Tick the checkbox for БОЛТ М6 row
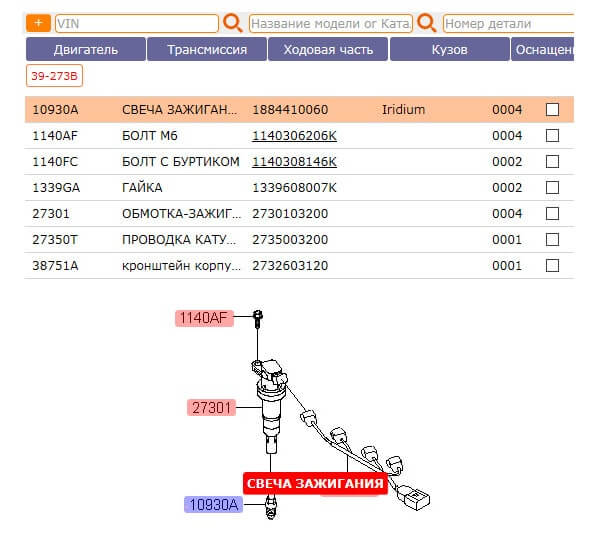Viewport: 600px width, 540px height. (552, 136)
